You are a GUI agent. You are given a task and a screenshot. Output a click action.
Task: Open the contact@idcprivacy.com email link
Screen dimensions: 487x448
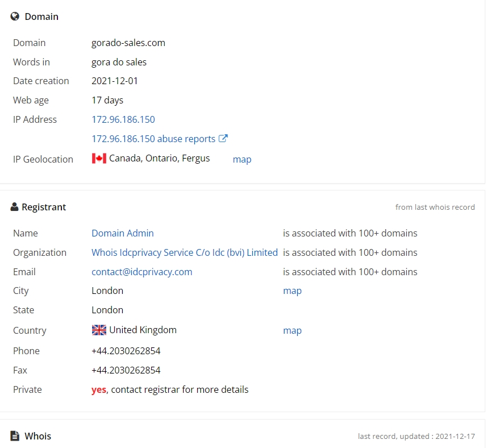click(x=142, y=272)
